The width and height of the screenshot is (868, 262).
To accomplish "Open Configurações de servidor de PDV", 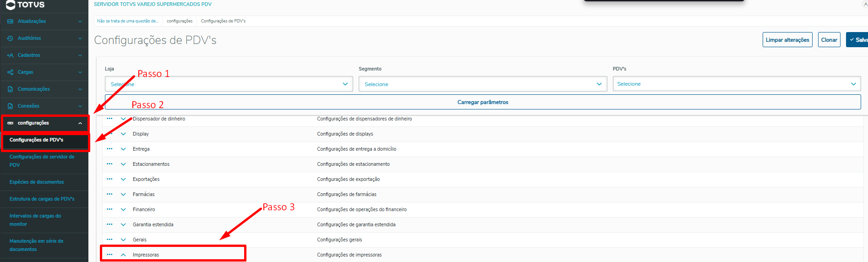I will [x=44, y=161].
